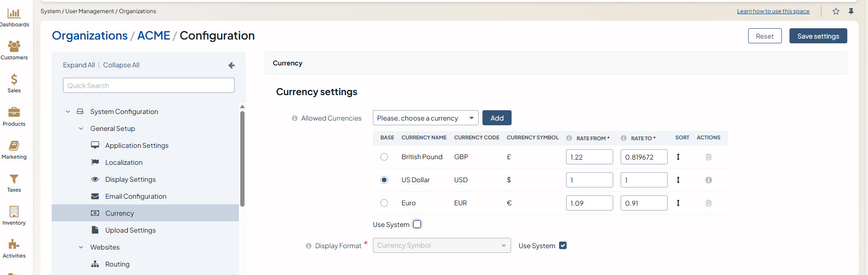The width and height of the screenshot is (868, 275).
Task: Click the favorite star icon
Action: 836,11
